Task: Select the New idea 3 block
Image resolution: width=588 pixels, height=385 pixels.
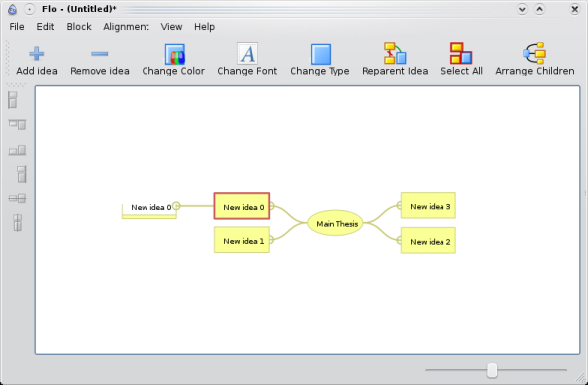Action: [429, 205]
